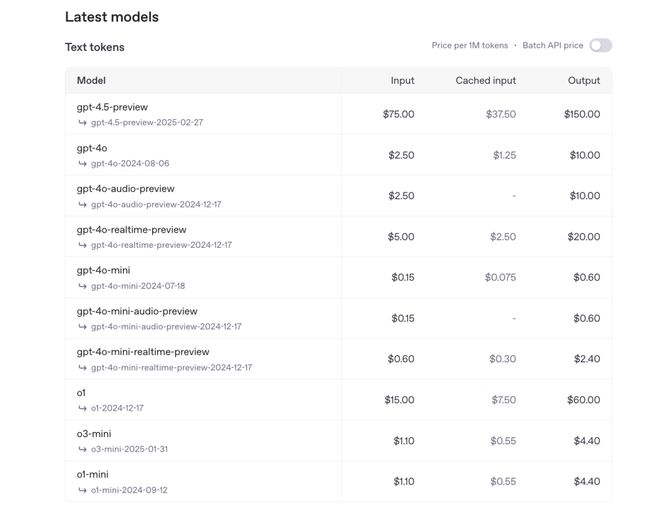Screen dimensions: 660x511
Task: Click the Text tokens section title
Action: (x=94, y=47)
